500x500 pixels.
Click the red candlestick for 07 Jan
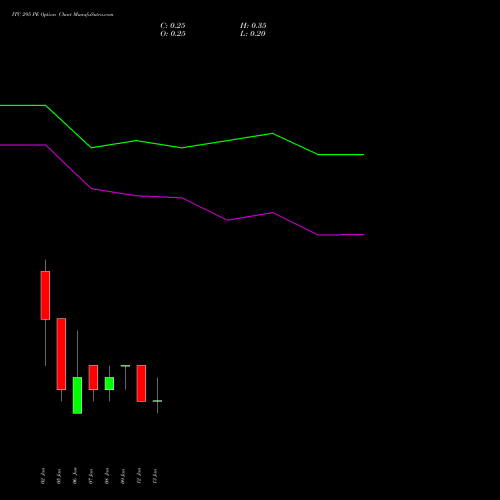tap(93, 377)
